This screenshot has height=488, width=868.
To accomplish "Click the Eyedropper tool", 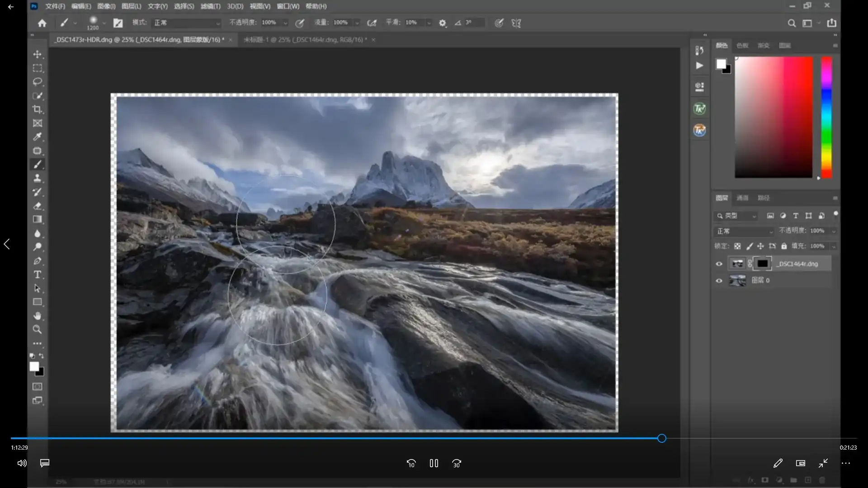I will click(38, 137).
